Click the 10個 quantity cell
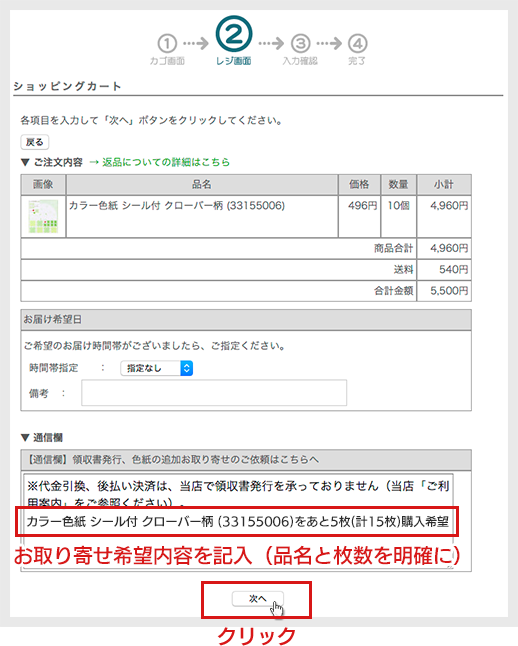Screen dimensions: 518x646 (x=398, y=216)
